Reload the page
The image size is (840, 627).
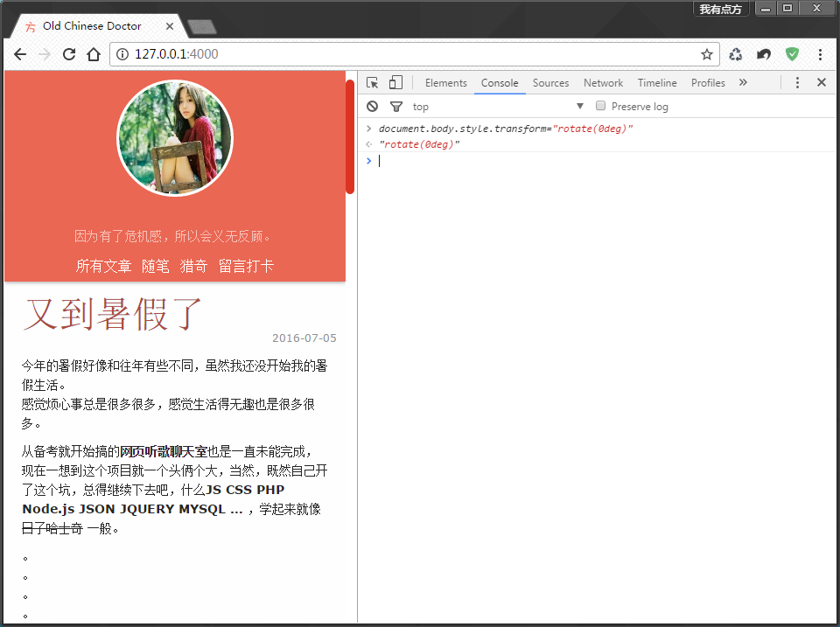[x=69, y=54]
